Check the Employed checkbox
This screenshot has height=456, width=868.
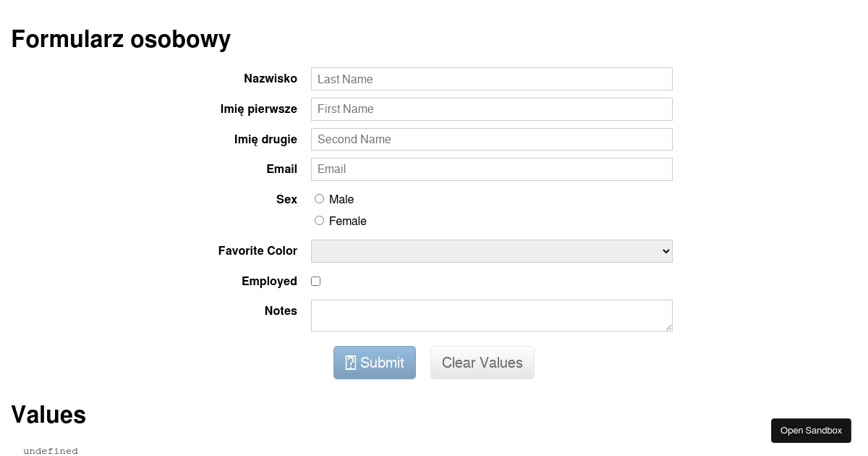[315, 281]
